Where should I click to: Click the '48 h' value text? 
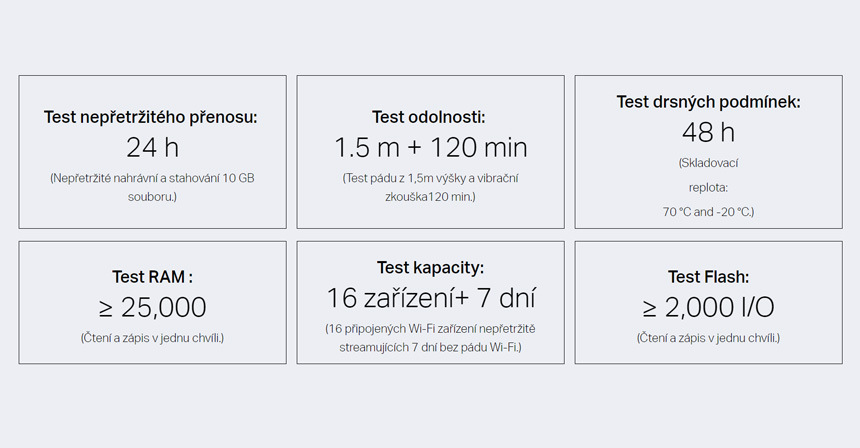pos(708,132)
